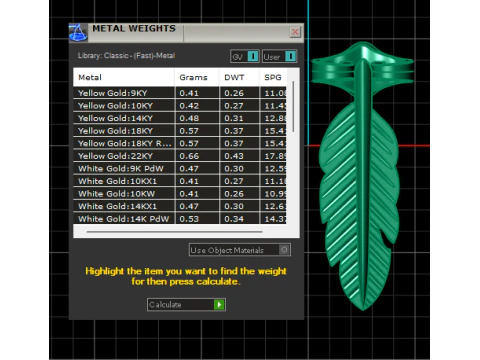
Task: Close the Metal Weights dialog
Action: point(295,32)
